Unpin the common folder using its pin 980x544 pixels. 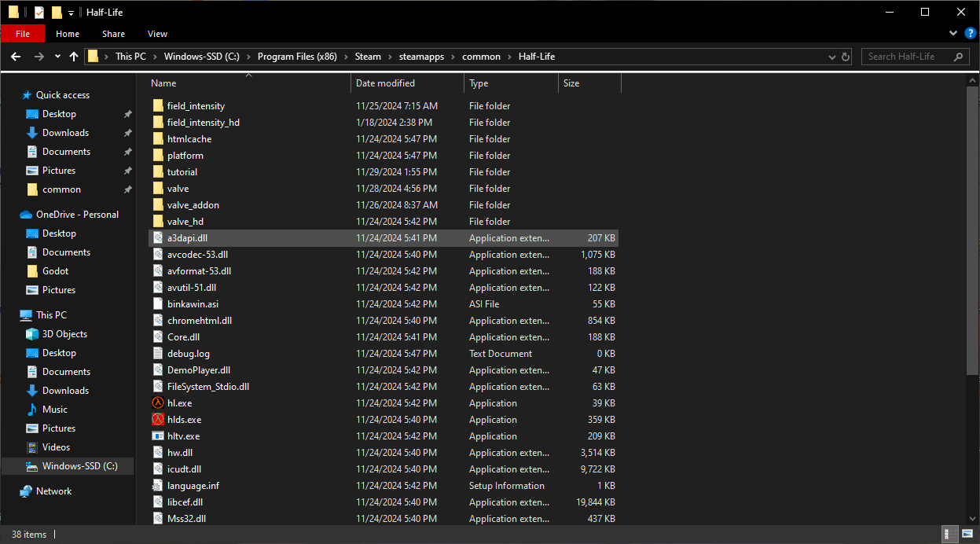[127, 189]
